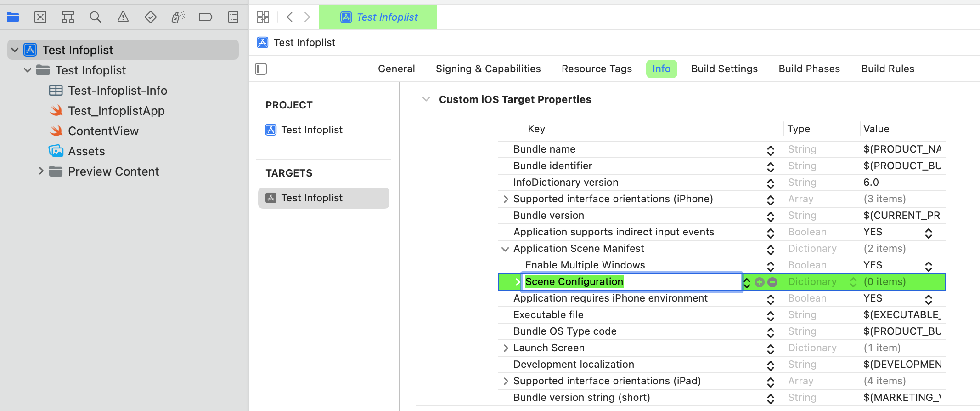This screenshot has width=980, height=411.
Task: Switch to the Resource Tags tab
Action: tap(597, 69)
